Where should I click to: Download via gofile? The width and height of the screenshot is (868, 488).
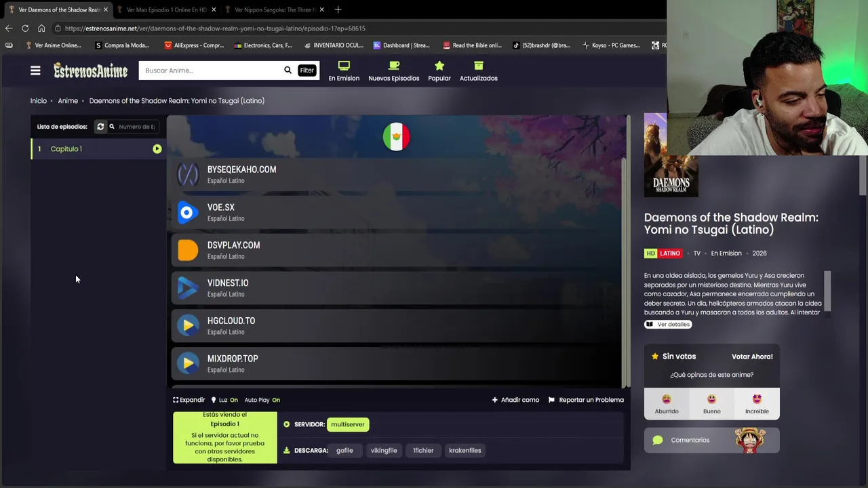click(x=344, y=450)
